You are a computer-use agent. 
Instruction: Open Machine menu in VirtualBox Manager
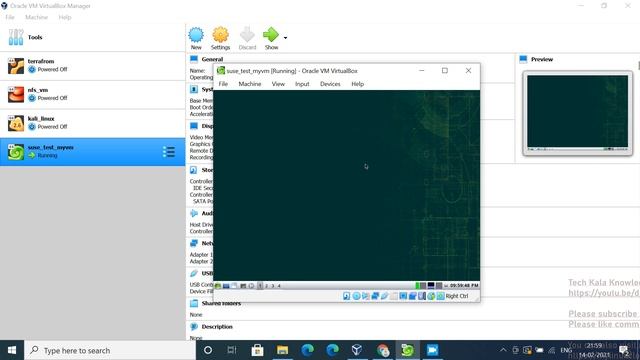click(36, 17)
